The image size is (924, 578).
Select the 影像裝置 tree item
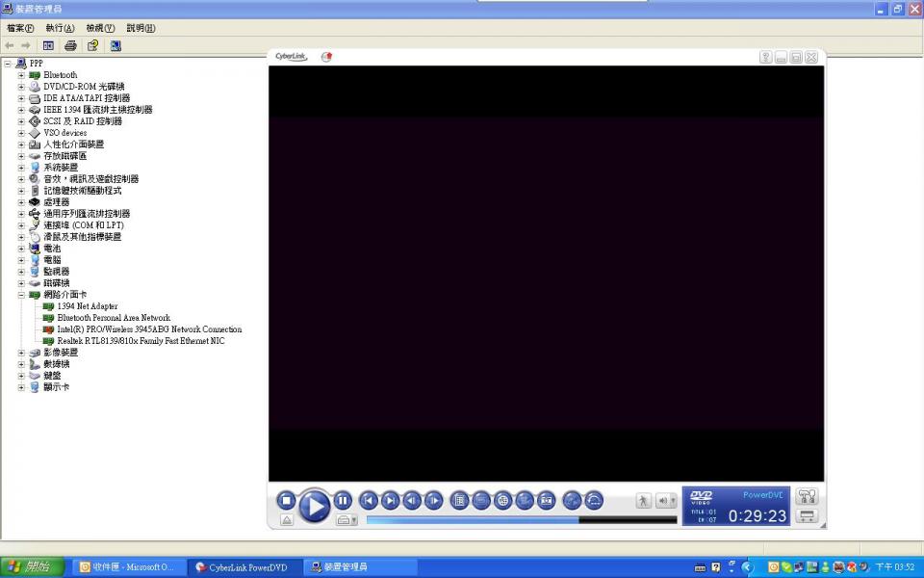61,353
